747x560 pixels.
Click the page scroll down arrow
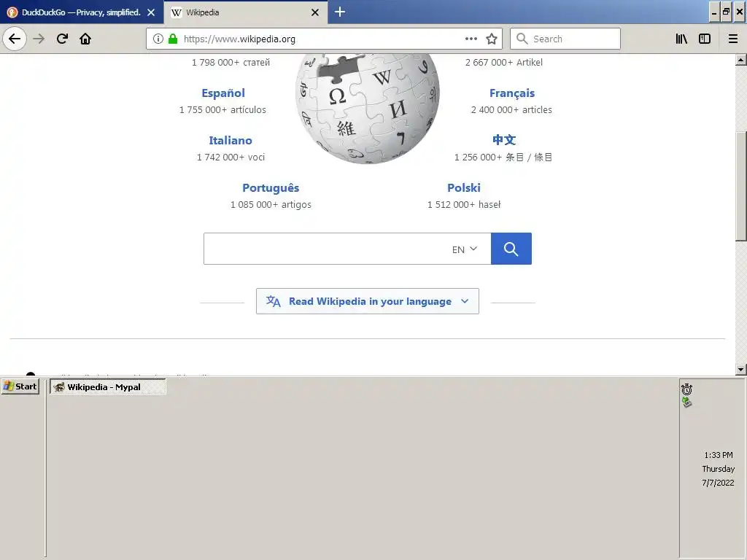[x=741, y=369]
